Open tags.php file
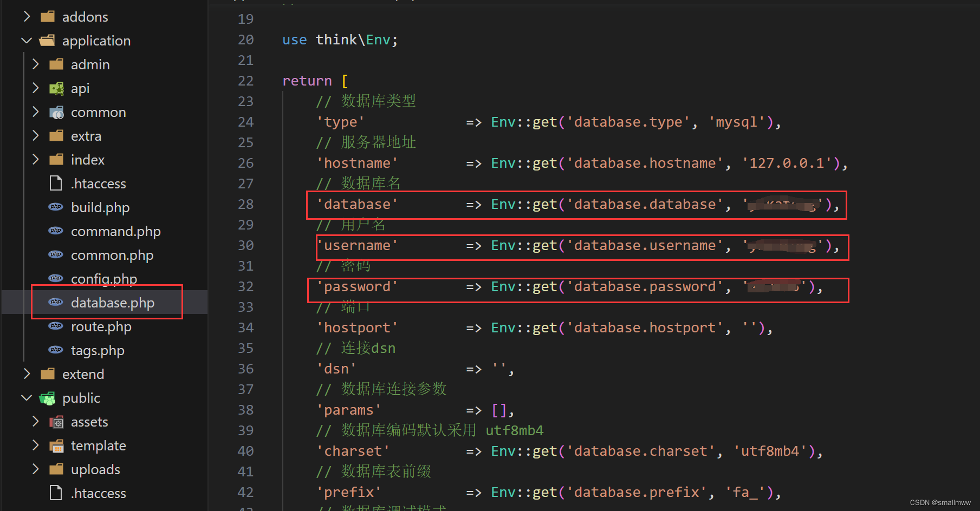Image resolution: width=980 pixels, height=511 pixels. coord(98,350)
